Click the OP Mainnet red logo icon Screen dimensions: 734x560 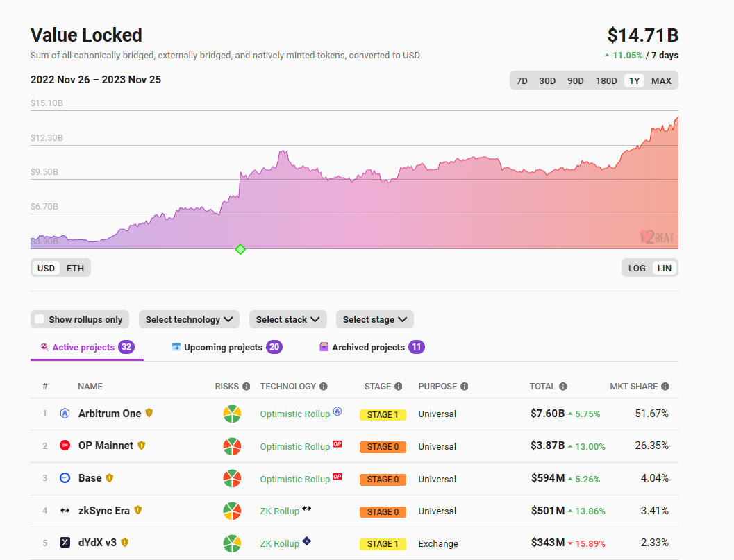pos(65,446)
